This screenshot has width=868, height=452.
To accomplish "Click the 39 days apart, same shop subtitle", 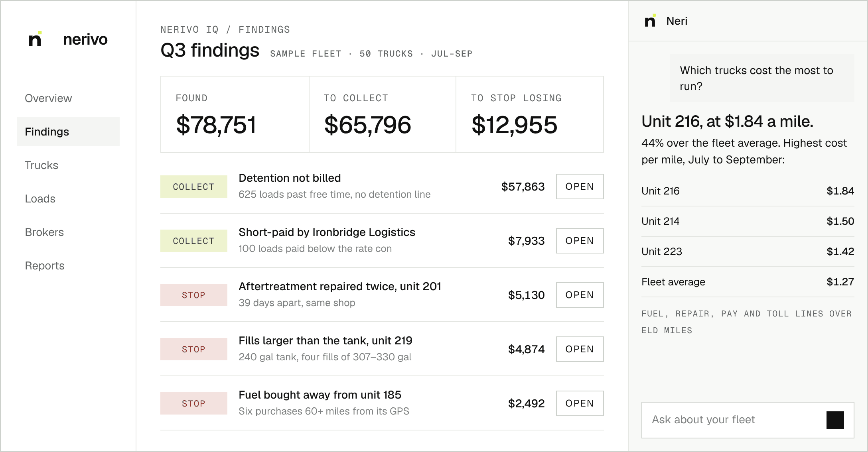I will 297,303.
